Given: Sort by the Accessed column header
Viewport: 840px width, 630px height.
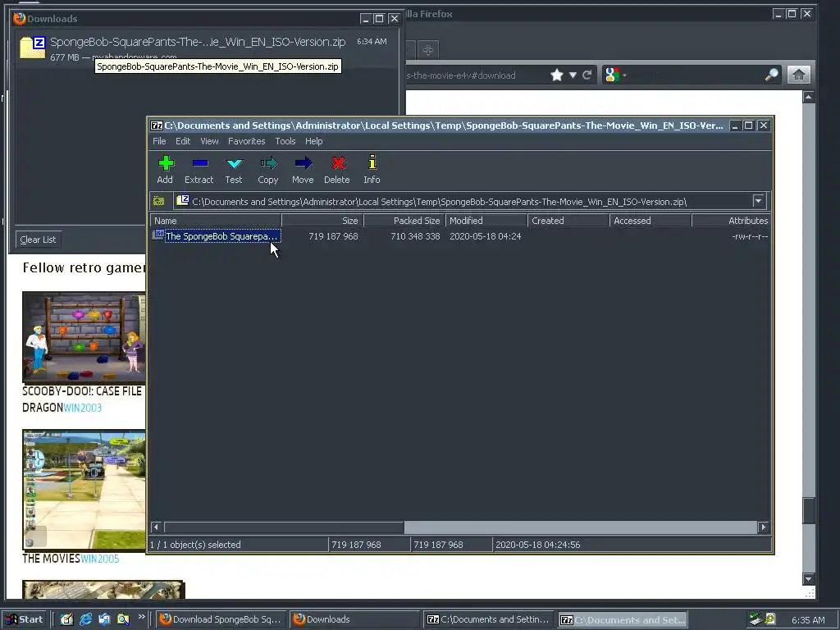Looking at the screenshot, I should [x=651, y=220].
